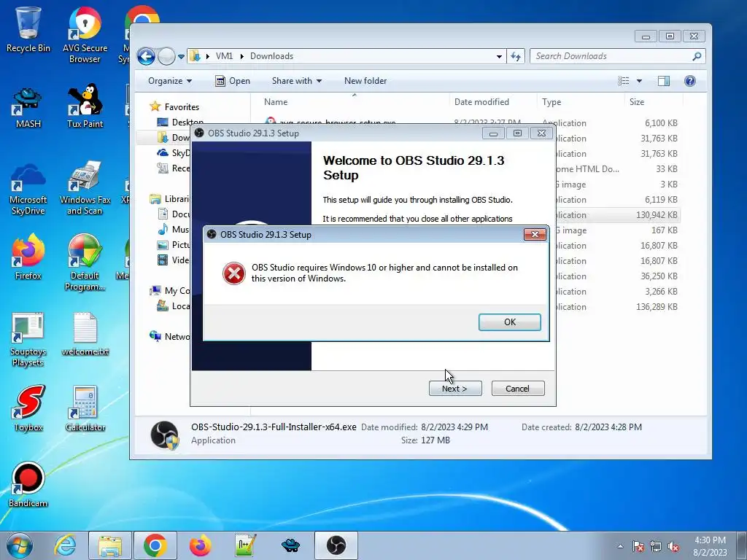Viewport: 747px width, 560px height.
Task: Open Firefox from the taskbar
Action: click(x=200, y=545)
